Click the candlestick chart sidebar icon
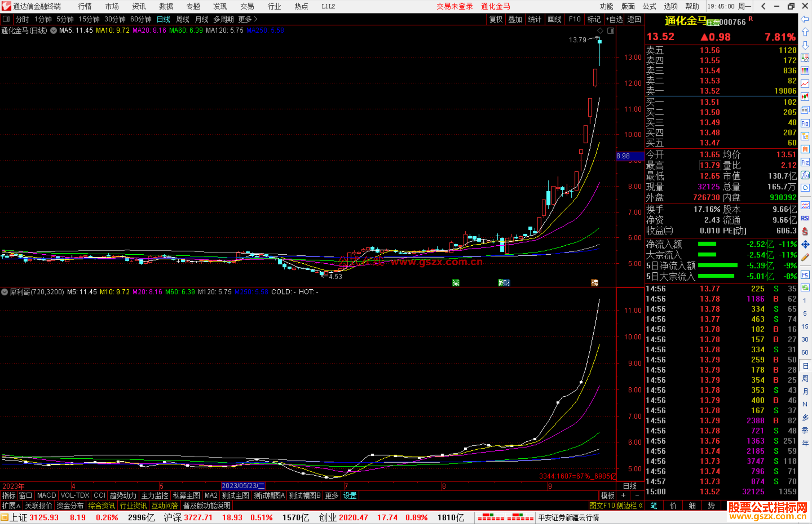Image resolution: width=812 pixels, height=524 pixels. [805, 97]
